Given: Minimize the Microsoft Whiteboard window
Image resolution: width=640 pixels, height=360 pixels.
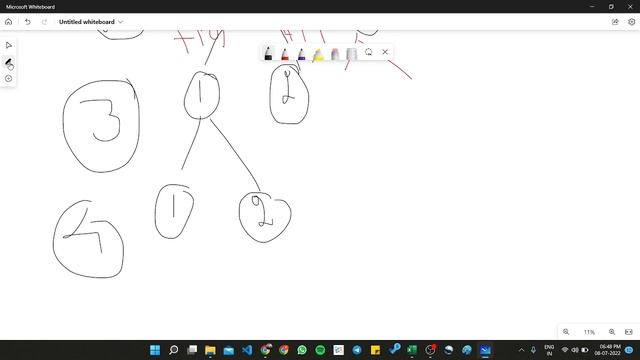Looking at the screenshot, I should tap(592, 7).
